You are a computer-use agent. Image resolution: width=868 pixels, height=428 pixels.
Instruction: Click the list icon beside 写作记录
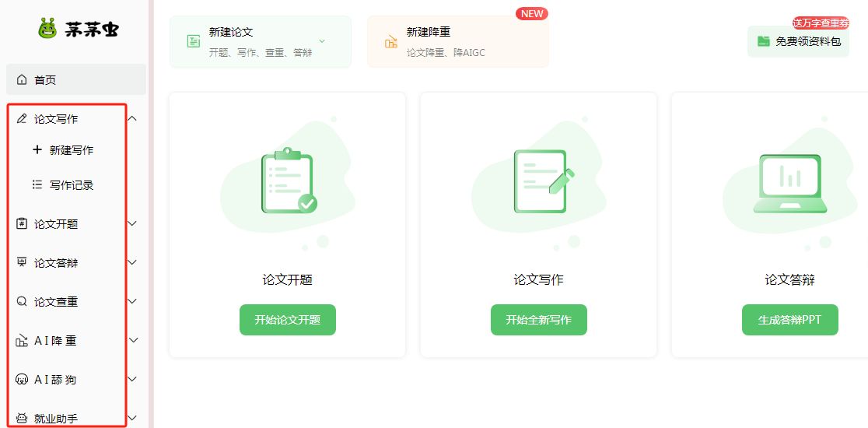click(x=37, y=185)
